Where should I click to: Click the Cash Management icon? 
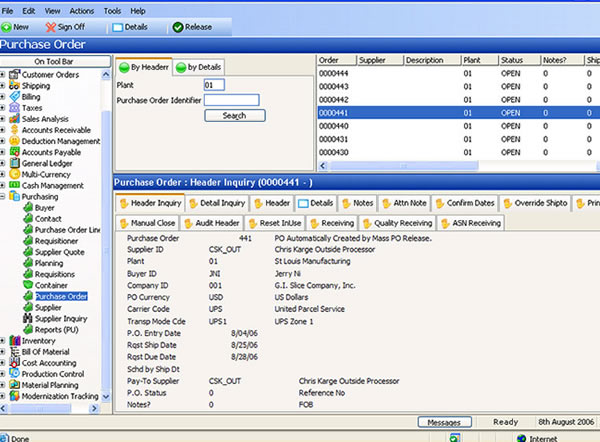point(14,185)
